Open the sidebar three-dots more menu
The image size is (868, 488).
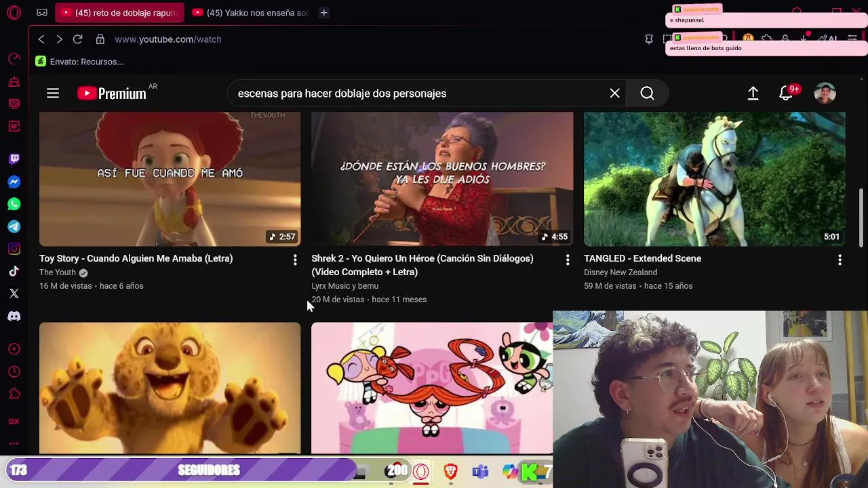tap(14, 444)
